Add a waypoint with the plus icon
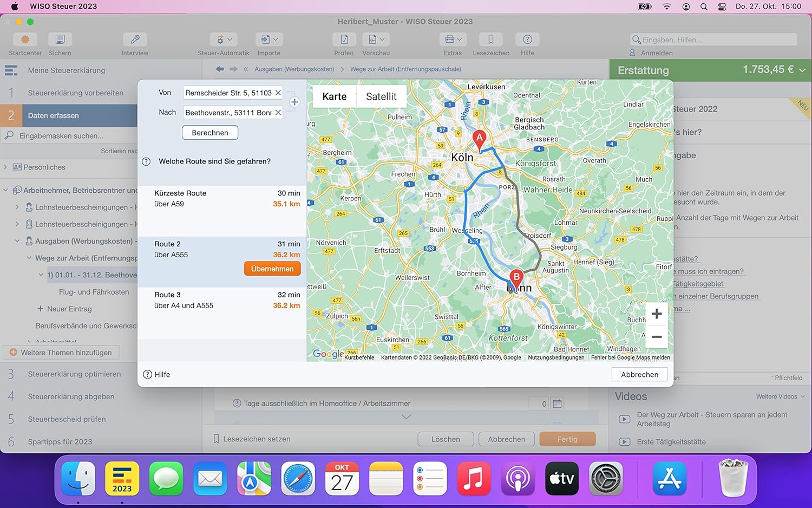 [x=294, y=102]
